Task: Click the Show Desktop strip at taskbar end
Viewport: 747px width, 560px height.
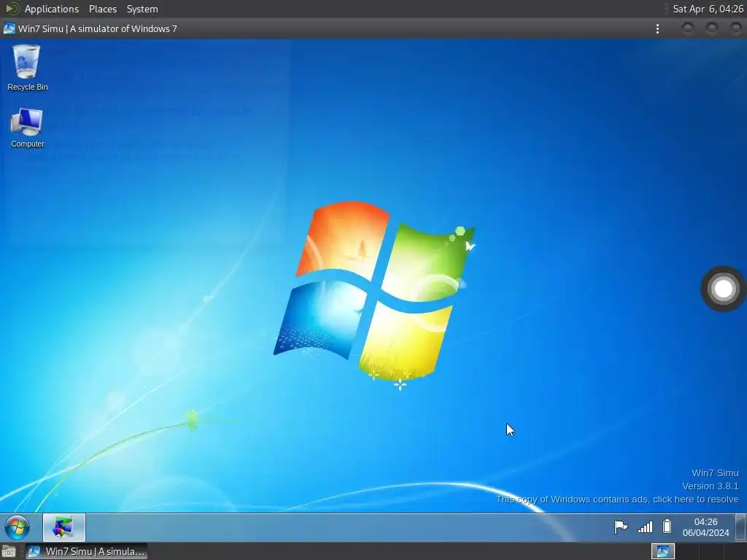Action: coord(740,527)
